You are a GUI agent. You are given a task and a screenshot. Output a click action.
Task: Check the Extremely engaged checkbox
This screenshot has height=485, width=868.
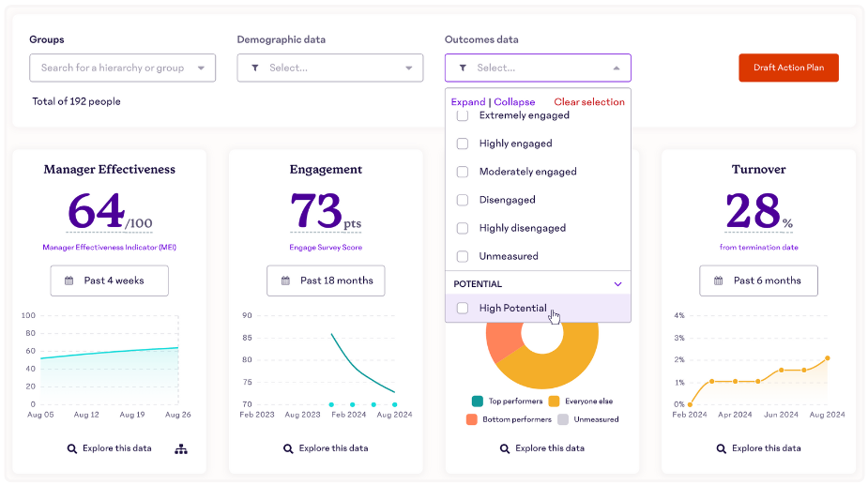[463, 115]
